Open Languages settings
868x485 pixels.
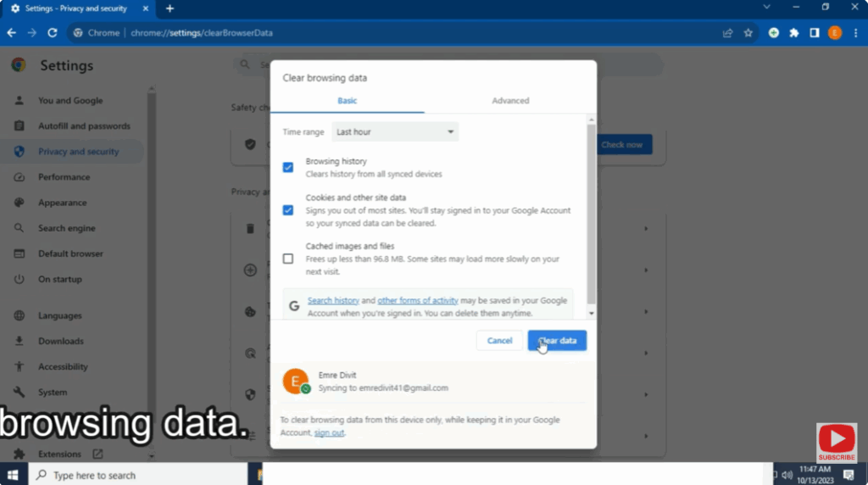[x=60, y=315]
